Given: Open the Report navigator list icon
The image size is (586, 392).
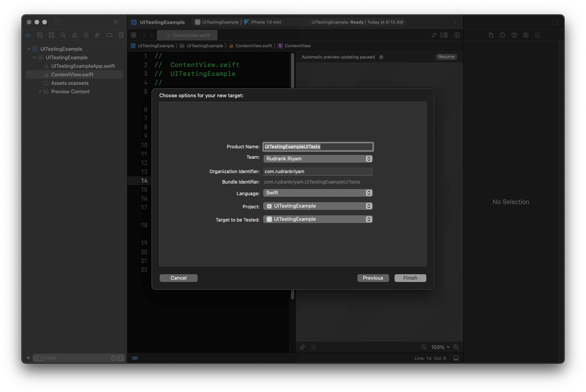Looking at the screenshot, I should coord(121,35).
